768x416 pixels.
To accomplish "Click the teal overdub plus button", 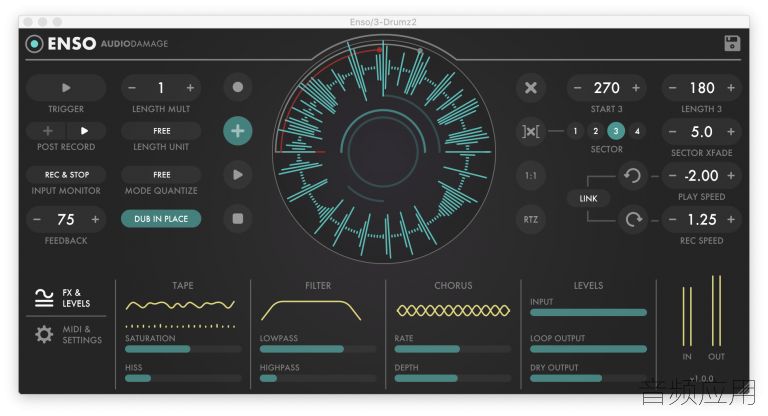I will click(x=238, y=131).
